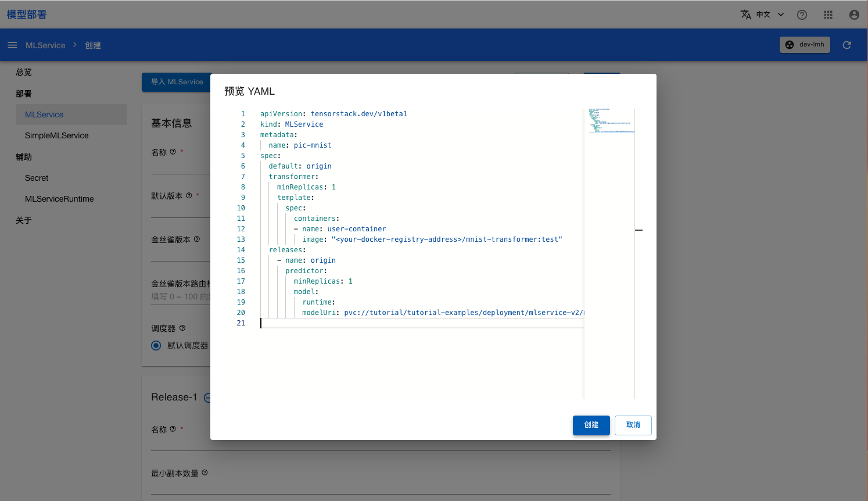This screenshot has width=868, height=501.
Task: Click help icon next to 调度器
Action: point(182,328)
